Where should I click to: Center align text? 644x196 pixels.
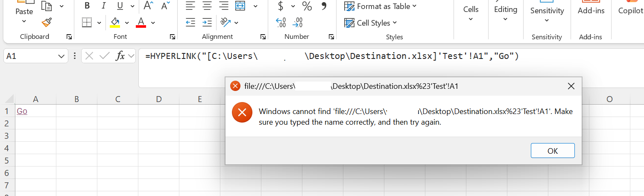[207, 6]
